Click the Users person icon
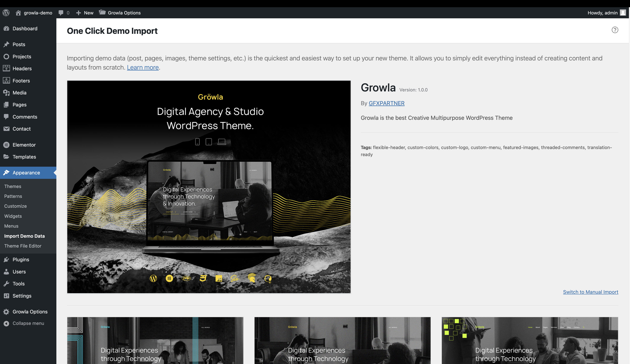 coord(7,272)
